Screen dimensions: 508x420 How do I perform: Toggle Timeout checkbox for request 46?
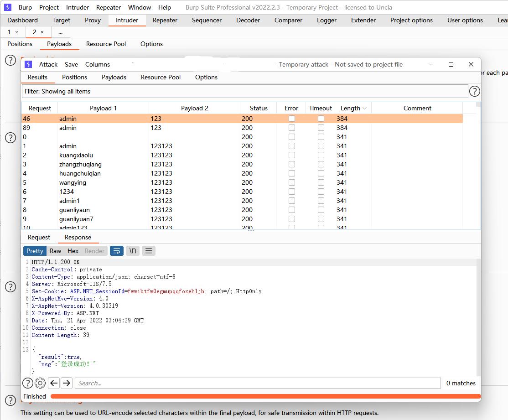[321, 119]
